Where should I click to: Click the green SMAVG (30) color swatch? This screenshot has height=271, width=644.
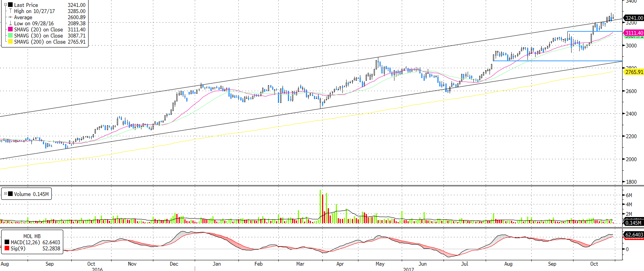(10, 35)
